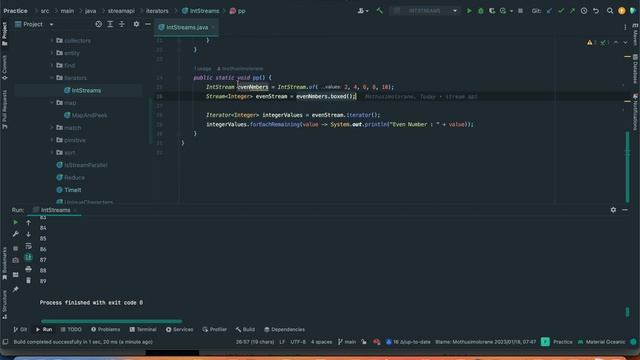Stop process using the Run panel square icon
640x360 pixels.
click(x=16, y=248)
